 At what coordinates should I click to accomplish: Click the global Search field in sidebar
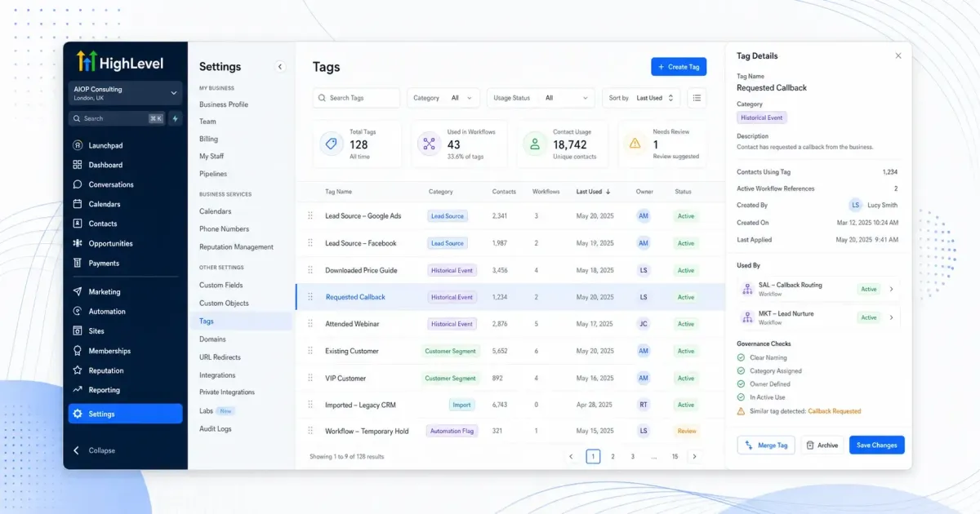click(116, 118)
